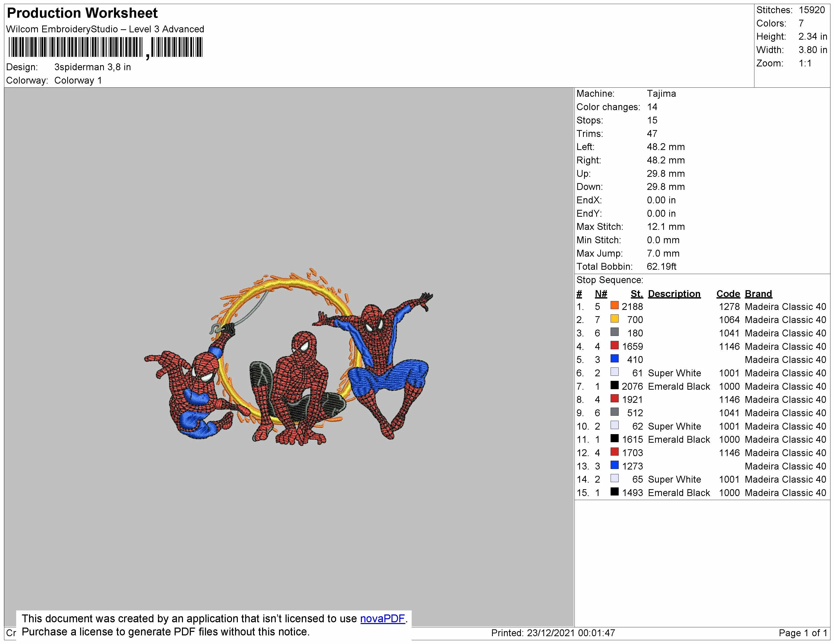The width and height of the screenshot is (834, 644).
Task: Click the Production Worksheet heading
Action: pos(82,13)
